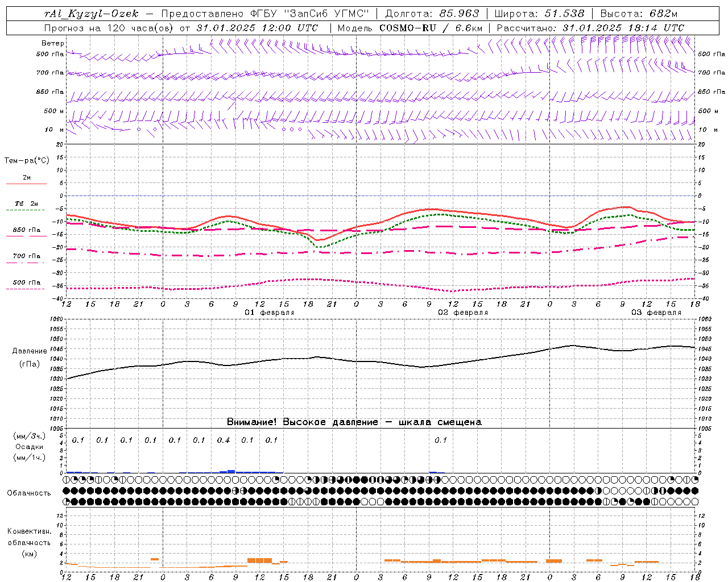Click the Осадки label
This screenshot has width=728, height=582.
coord(30,447)
